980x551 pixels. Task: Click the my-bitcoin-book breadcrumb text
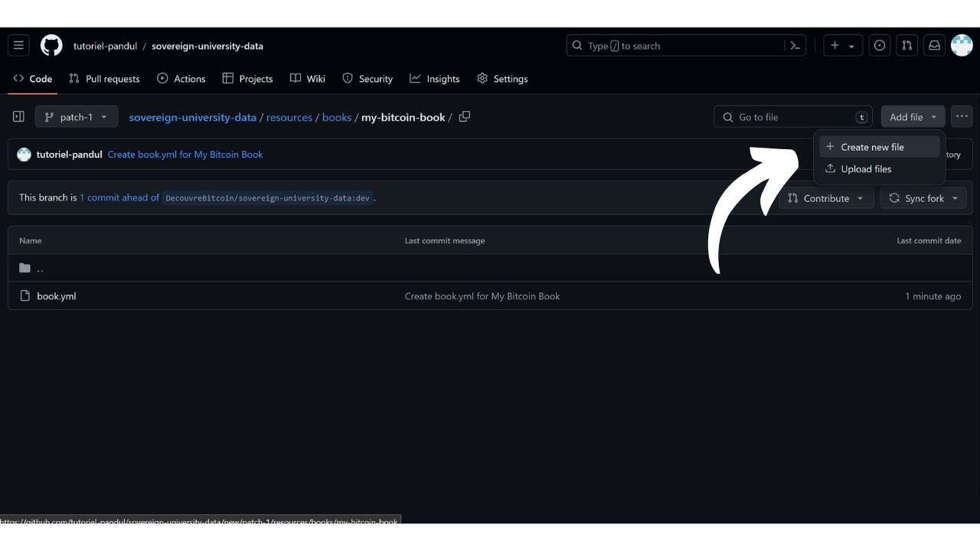coord(403,118)
